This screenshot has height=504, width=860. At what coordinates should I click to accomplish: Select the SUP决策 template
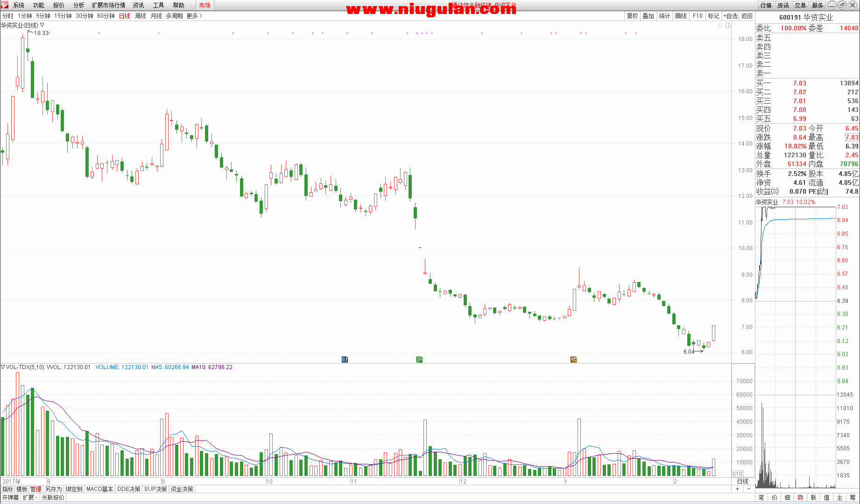tap(155, 489)
